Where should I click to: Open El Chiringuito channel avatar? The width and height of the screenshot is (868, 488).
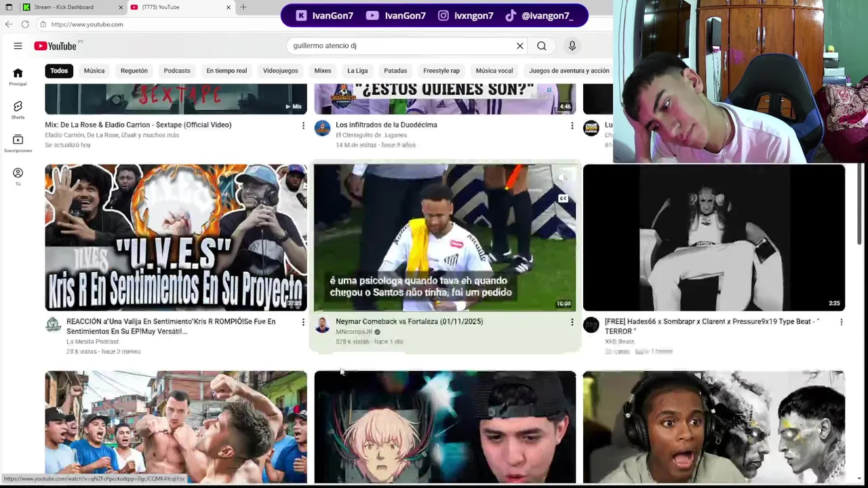pyautogui.click(x=322, y=128)
